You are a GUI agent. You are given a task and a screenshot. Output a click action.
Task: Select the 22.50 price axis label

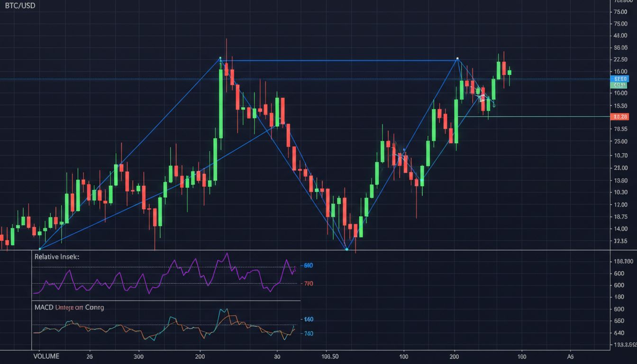tap(620, 59)
